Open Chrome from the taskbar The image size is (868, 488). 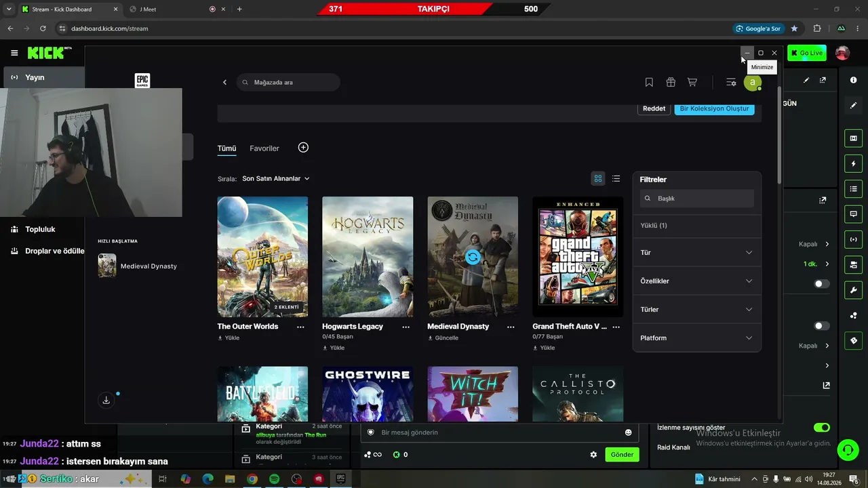(x=252, y=479)
